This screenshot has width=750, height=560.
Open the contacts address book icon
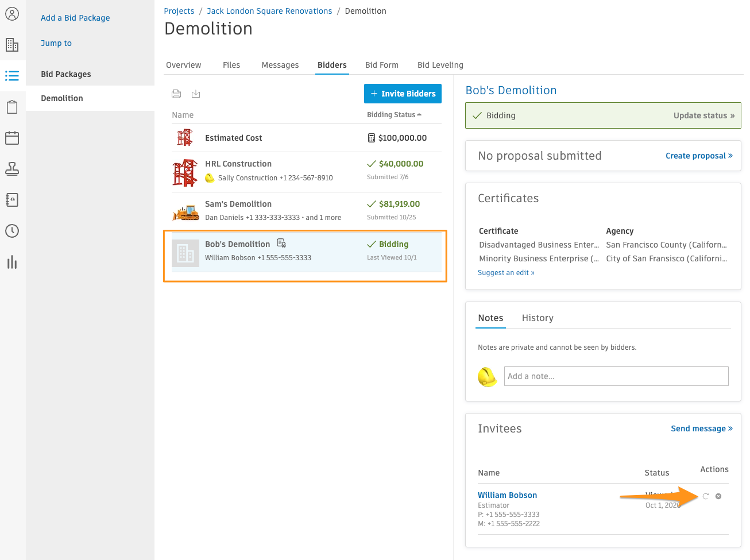pyautogui.click(x=12, y=200)
